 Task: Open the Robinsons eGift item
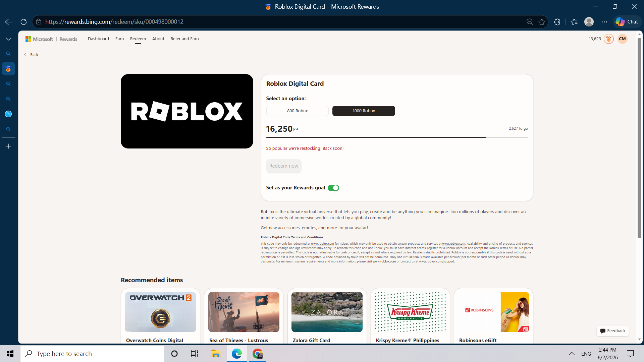coord(493,316)
